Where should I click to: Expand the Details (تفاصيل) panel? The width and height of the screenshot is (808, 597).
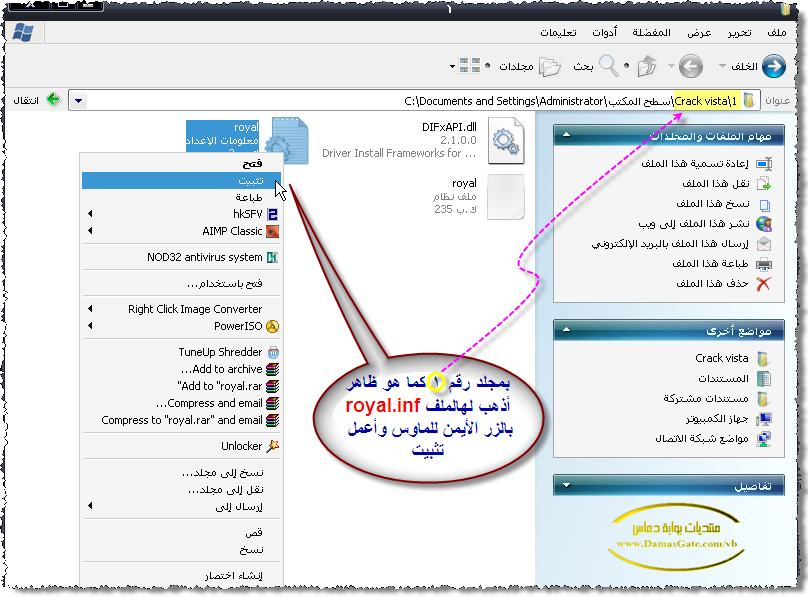coord(567,486)
